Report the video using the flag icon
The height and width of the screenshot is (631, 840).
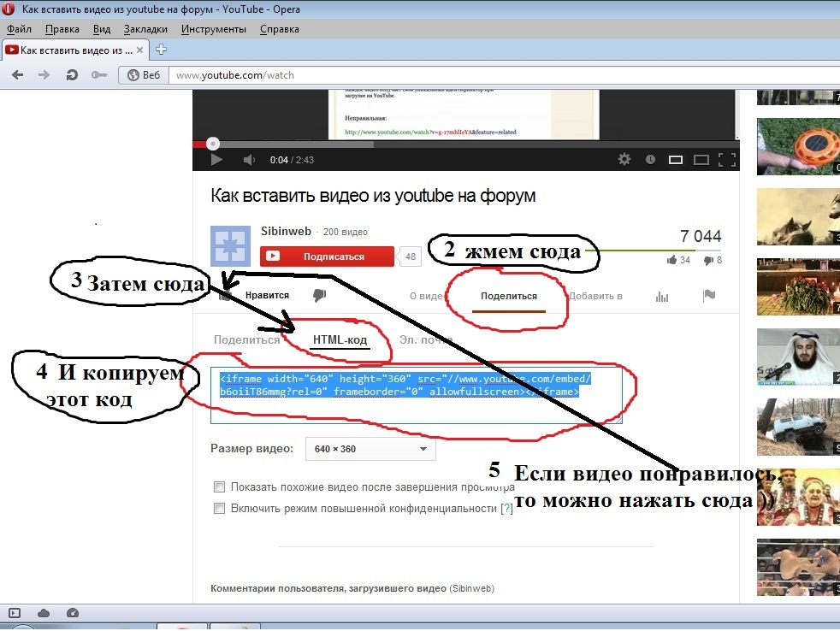point(709,295)
